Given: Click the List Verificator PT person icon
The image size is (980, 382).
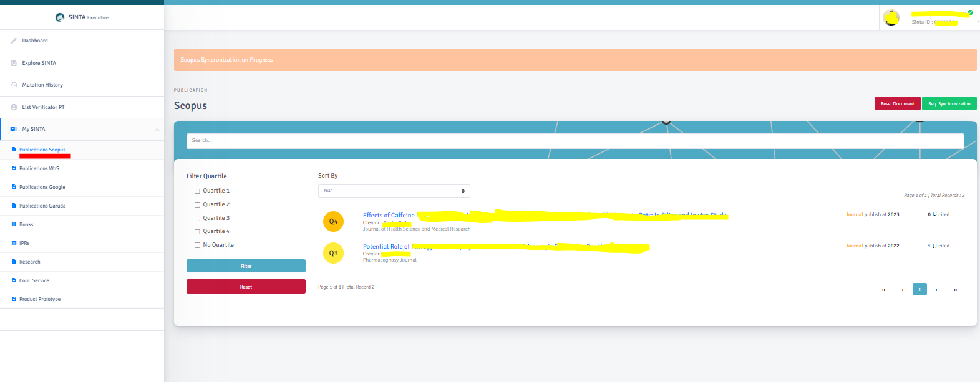Looking at the screenshot, I should [14, 107].
